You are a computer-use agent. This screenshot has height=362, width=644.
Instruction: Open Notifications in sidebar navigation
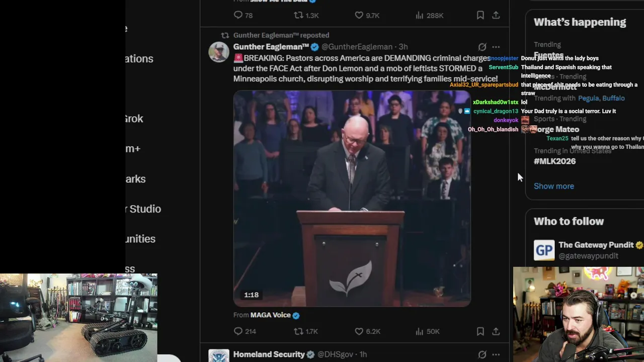click(x=139, y=59)
